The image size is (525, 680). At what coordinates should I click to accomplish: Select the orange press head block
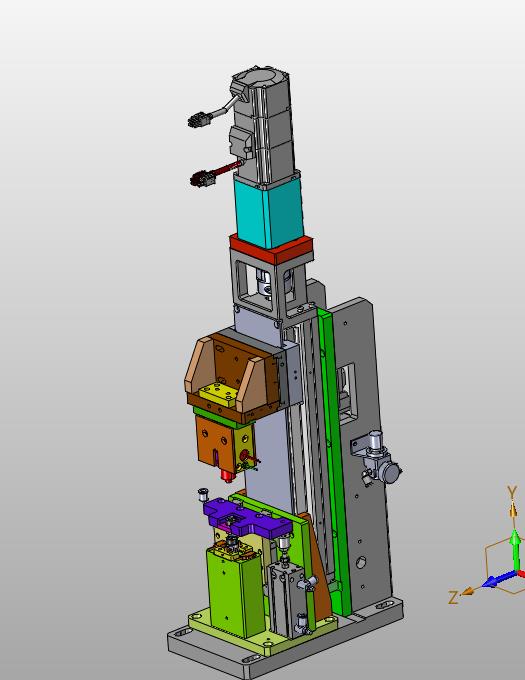[214, 443]
